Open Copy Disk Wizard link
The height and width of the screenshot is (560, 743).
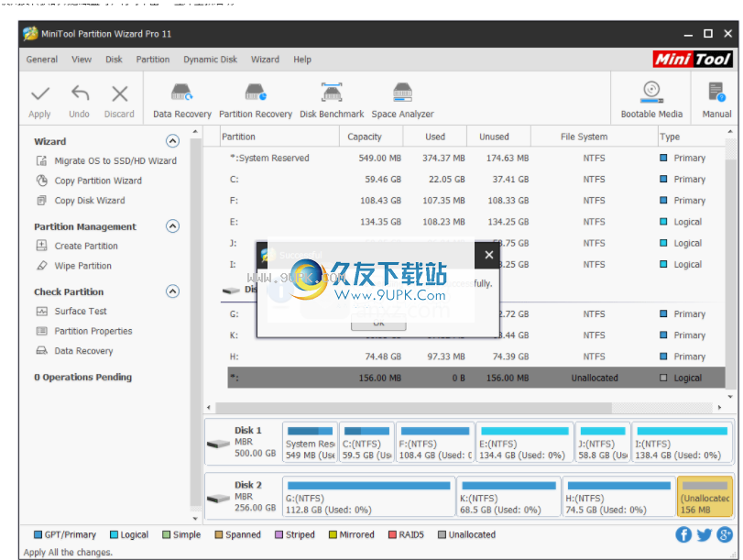click(90, 201)
